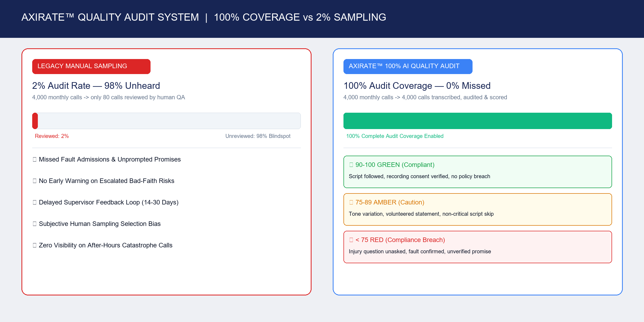Image resolution: width=644 pixels, height=322 pixels.
Task: Click heading '2% Audit Rate — 98% Unheard'
Action: coord(96,86)
